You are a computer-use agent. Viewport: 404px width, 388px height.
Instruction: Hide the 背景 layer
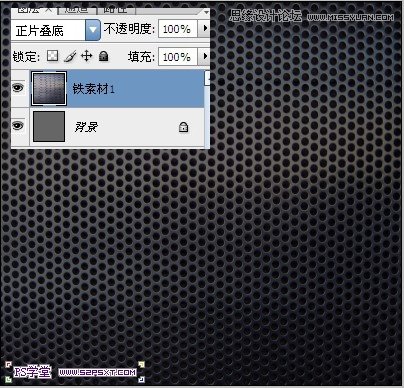18,126
